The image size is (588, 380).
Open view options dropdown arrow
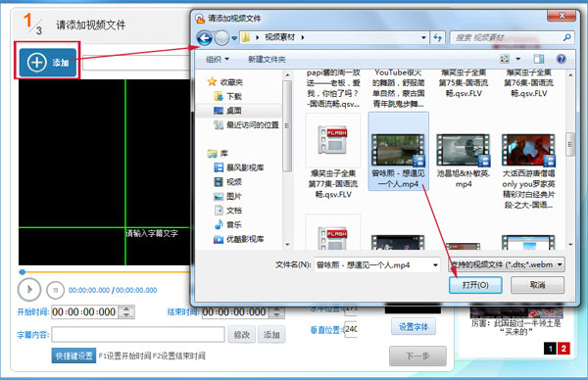518,59
